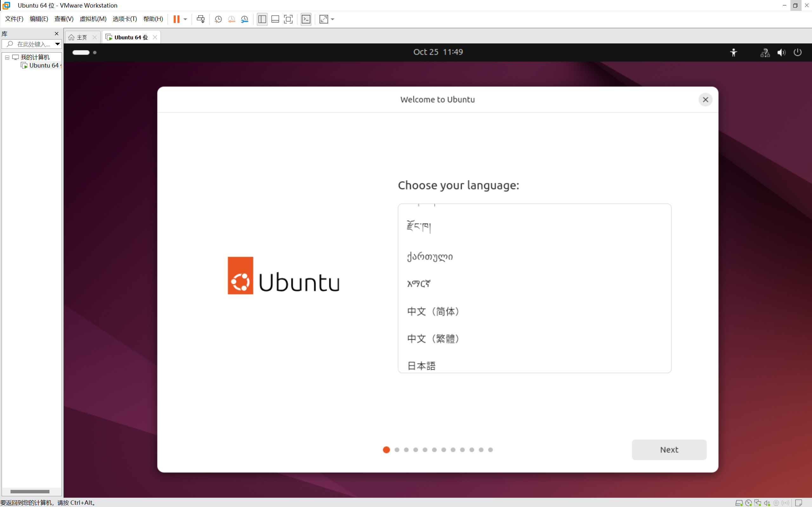Click the VMware Workstation title bar app icon
Screen dimensions: 812x507
[6, 5]
